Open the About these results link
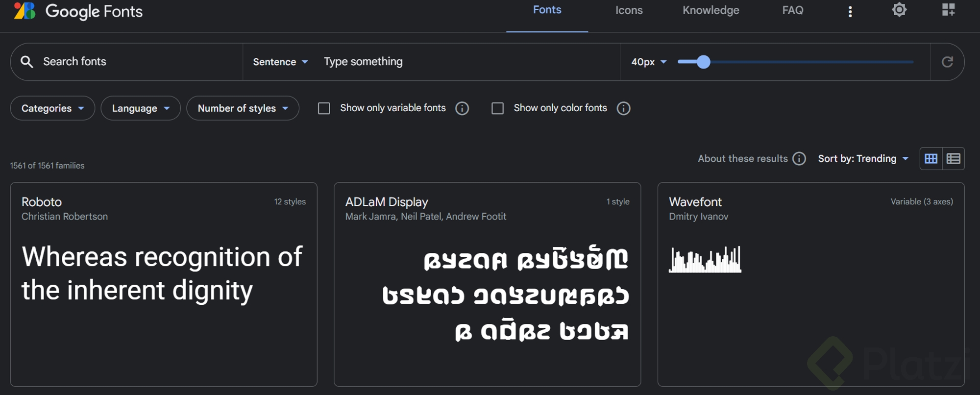 coord(742,159)
